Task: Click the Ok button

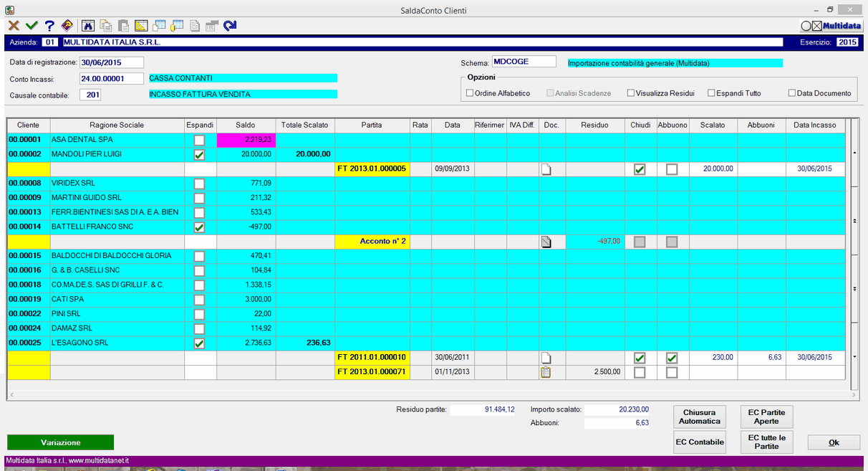Action: click(834, 442)
